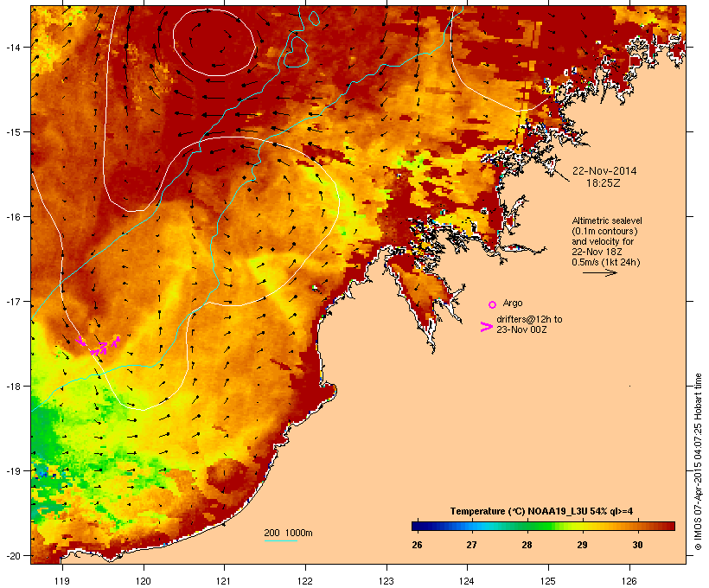Click the 'drifters@12h to' legend label

tap(529, 319)
